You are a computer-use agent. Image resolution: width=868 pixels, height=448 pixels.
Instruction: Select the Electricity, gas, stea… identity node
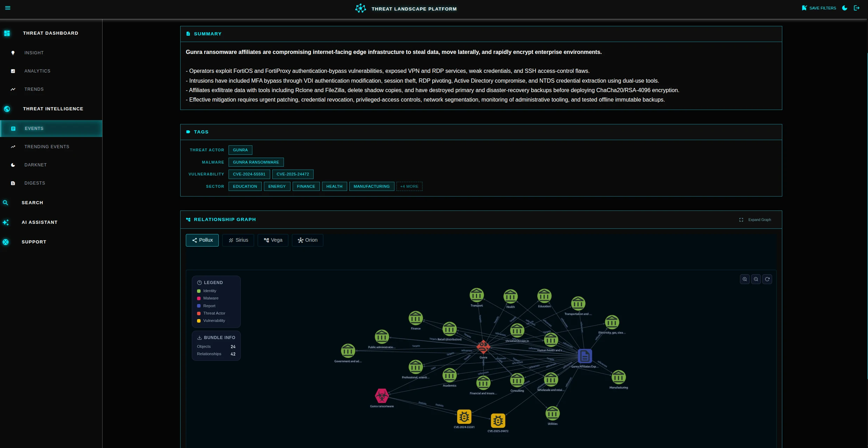click(612, 322)
